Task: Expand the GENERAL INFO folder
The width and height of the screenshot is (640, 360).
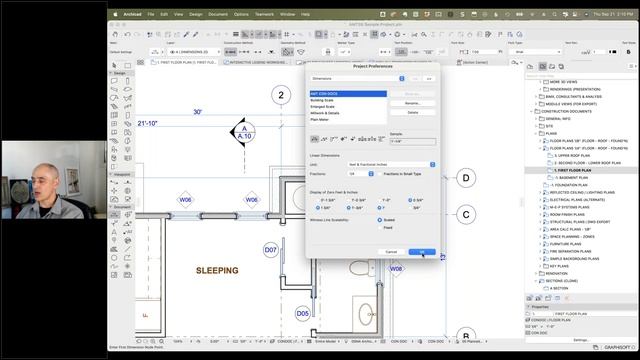Action: (x=536, y=119)
